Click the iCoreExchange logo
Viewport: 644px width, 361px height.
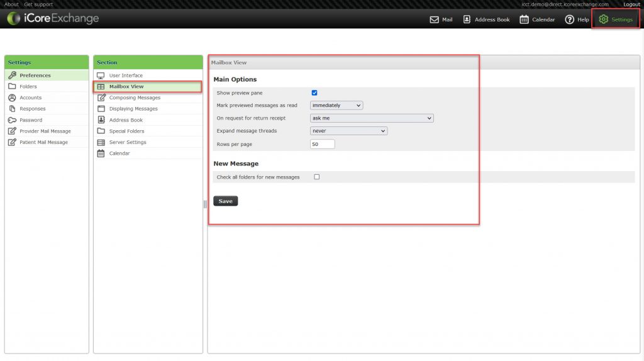pyautogui.click(x=53, y=18)
